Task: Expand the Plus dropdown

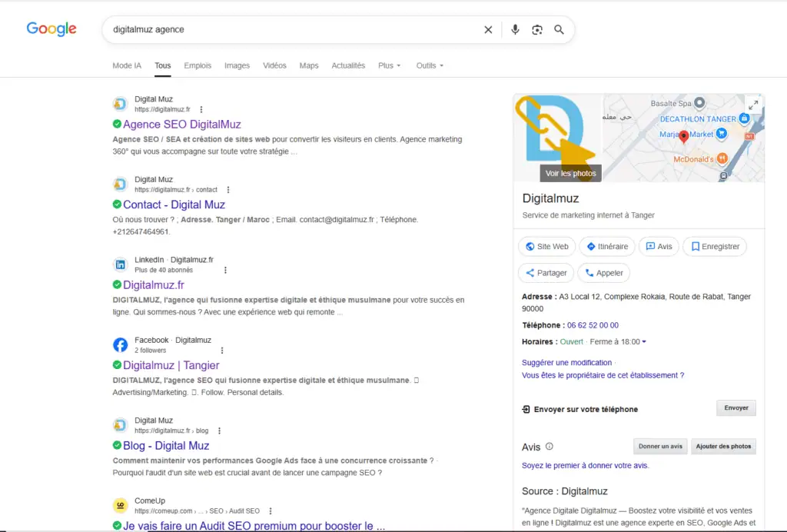Action: (x=389, y=65)
